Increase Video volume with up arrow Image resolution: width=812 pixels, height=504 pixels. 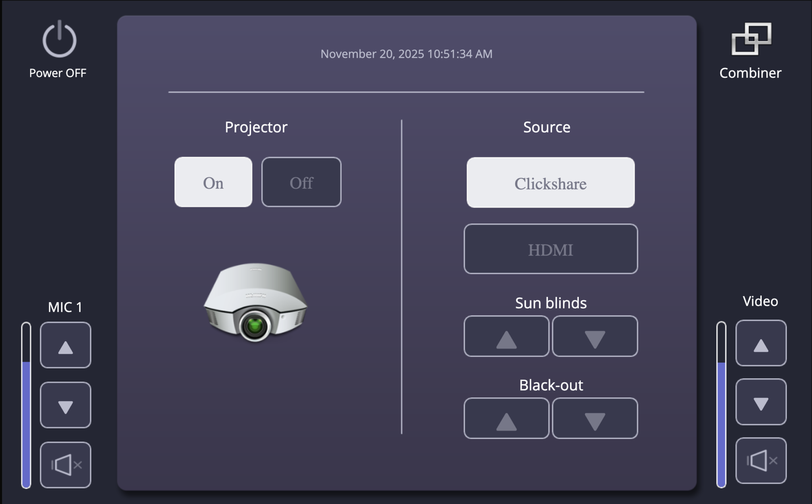coord(761,343)
